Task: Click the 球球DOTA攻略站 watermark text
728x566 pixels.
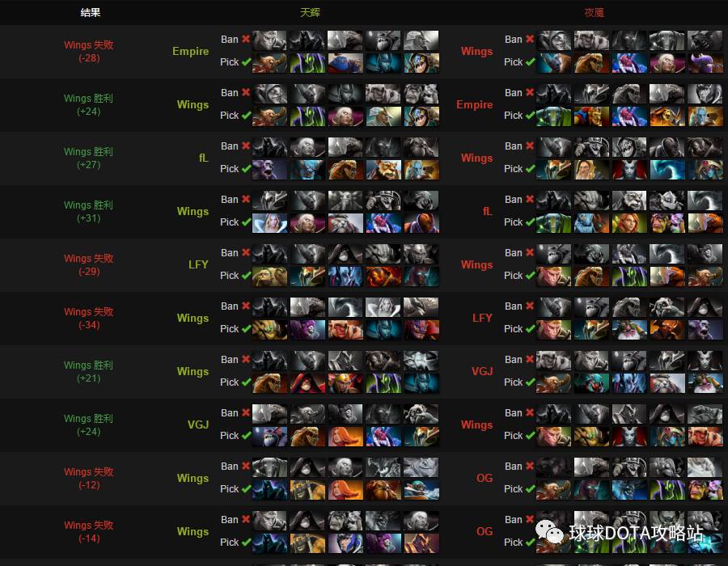Action: pyautogui.click(x=637, y=533)
